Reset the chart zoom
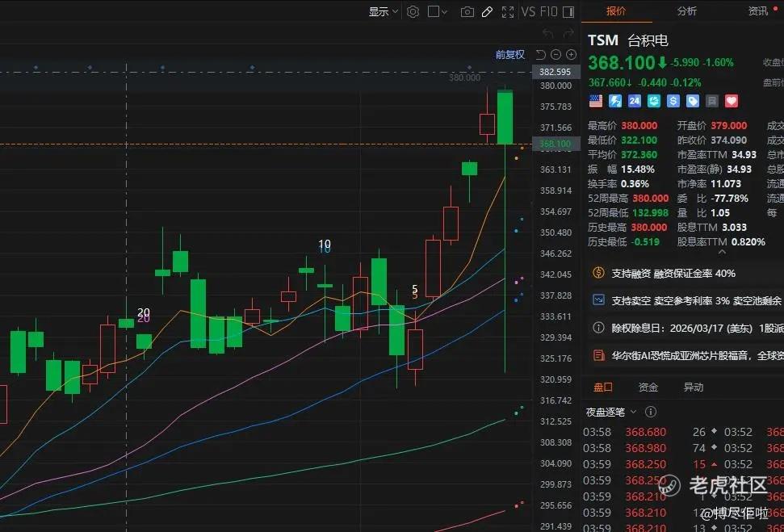Viewport: 784px width, 532px height. coord(540,55)
